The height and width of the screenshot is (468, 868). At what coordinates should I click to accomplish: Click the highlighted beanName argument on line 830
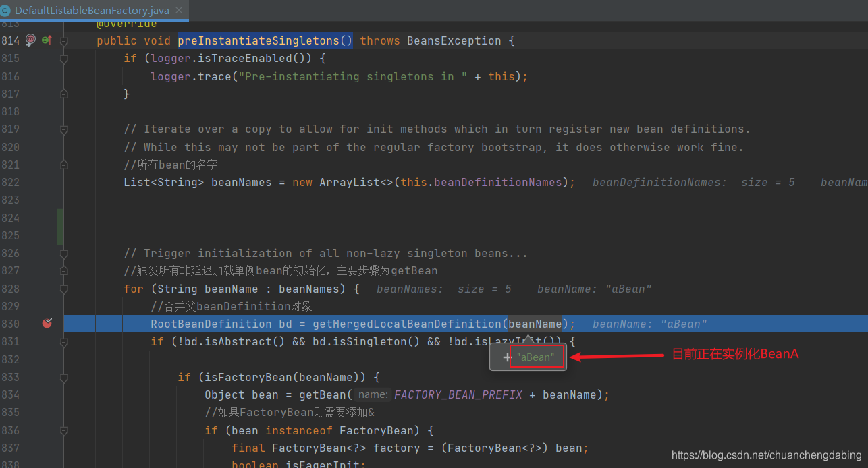tap(535, 324)
